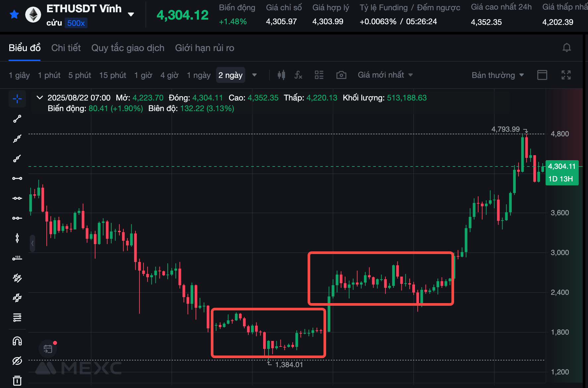Click the blue favorite star icon
The width and height of the screenshot is (588, 388).
click(x=14, y=14)
